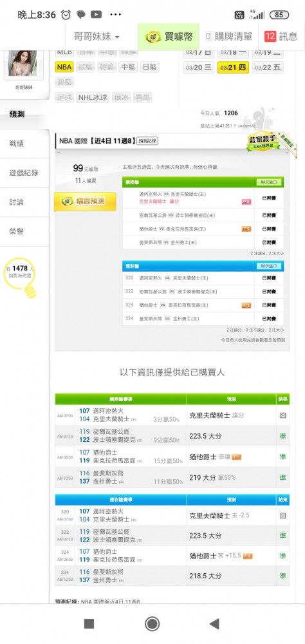Select the 03/21 四 date tab
305x644 pixels.
233,68
